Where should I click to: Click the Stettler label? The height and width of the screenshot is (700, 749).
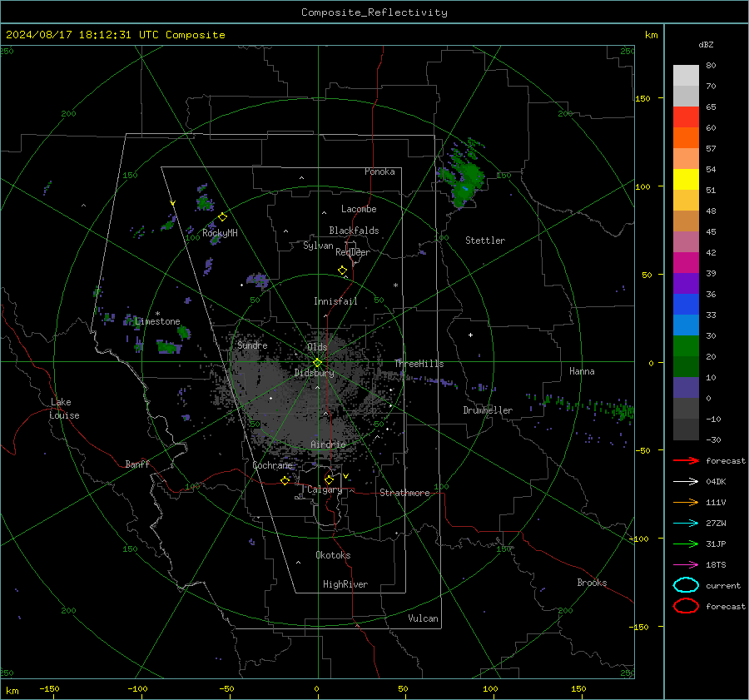(x=485, y=241)
